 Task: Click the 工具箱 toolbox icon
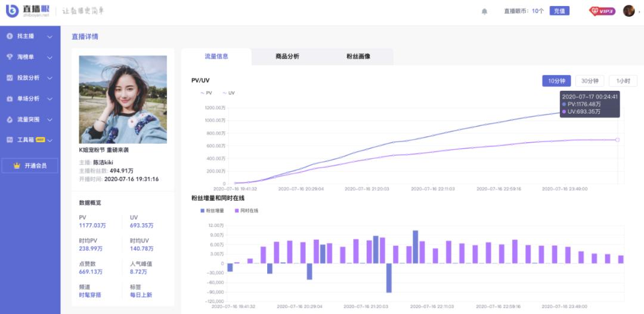(10, 140)
